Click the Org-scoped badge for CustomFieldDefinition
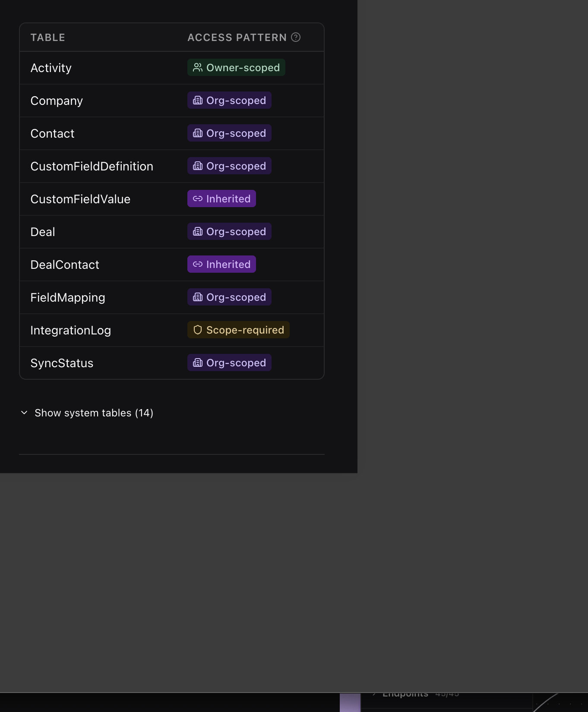The height and width of the screenshot is (712, 588). (229, 166)
